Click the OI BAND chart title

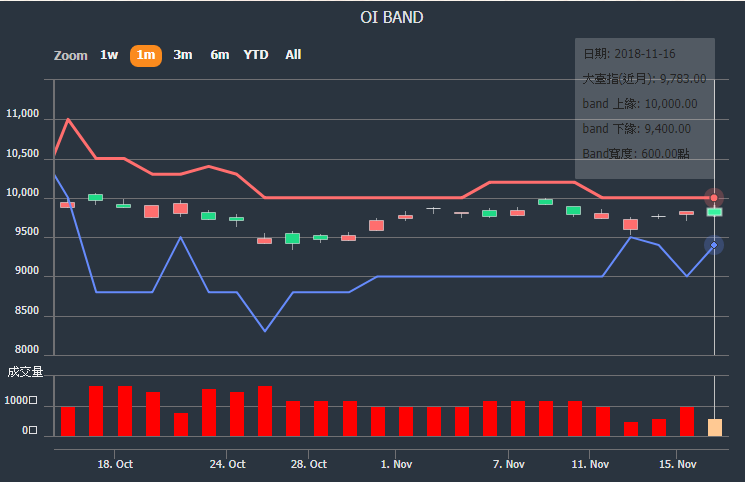point(392,17)
